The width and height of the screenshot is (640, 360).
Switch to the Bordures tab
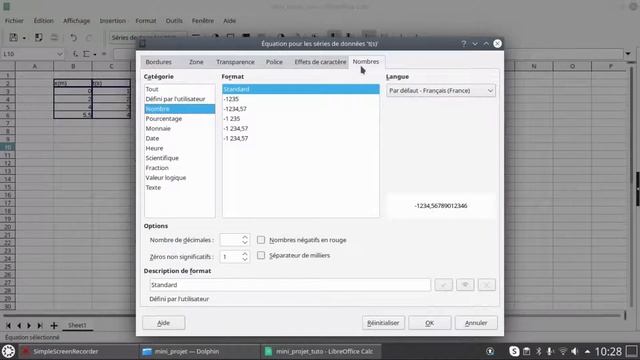158,62
